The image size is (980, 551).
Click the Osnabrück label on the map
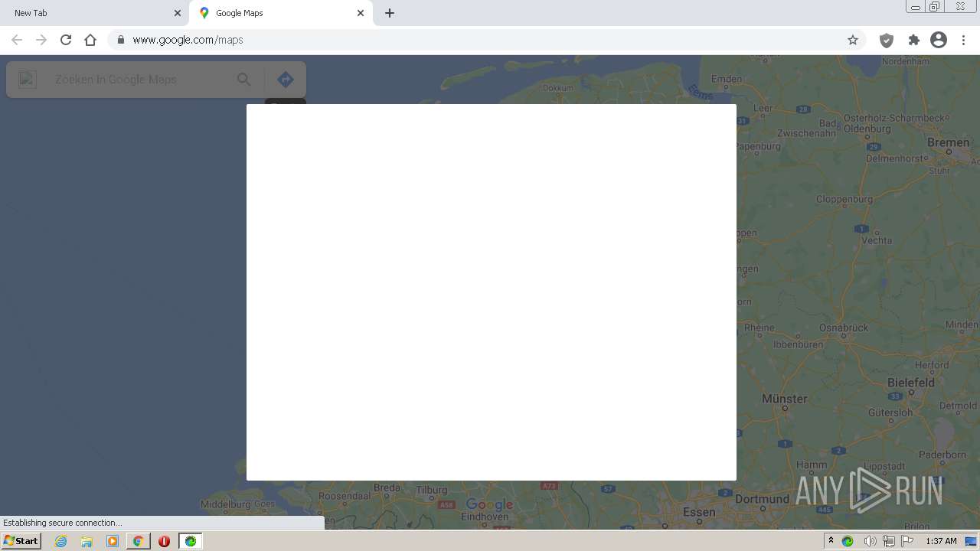tap(844, 328)
